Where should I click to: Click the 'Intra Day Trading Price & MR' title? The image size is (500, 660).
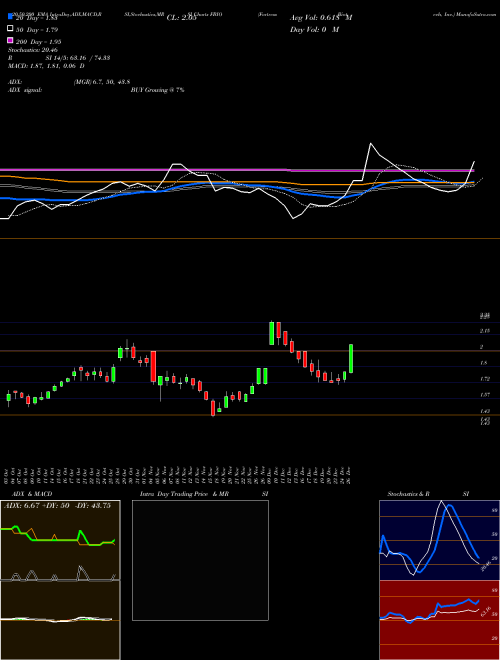tap(184, 494)
